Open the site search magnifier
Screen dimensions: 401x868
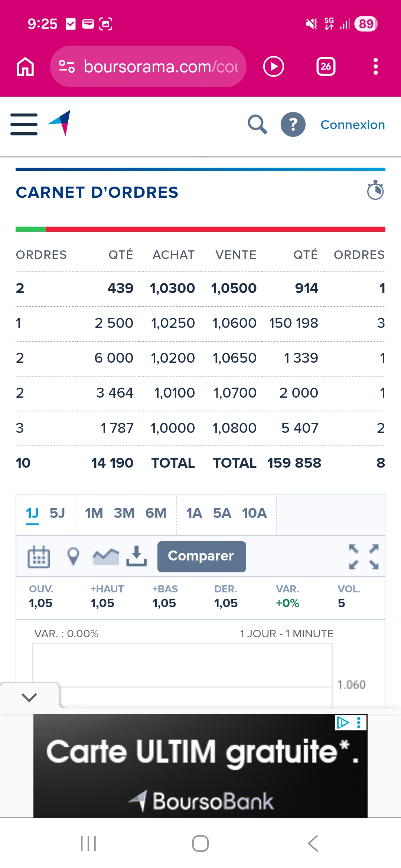click(x=257, y=125)
